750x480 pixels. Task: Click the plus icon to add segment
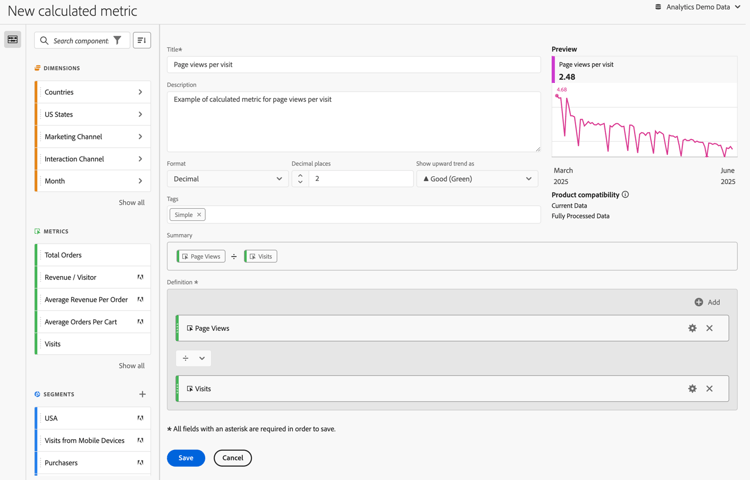(x=142, y=394)
